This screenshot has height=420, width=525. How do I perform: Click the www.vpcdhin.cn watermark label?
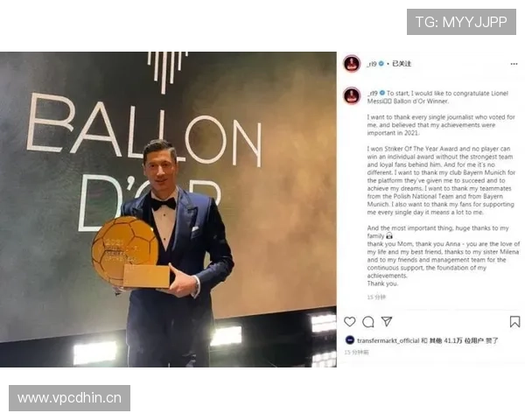(70, 398)
